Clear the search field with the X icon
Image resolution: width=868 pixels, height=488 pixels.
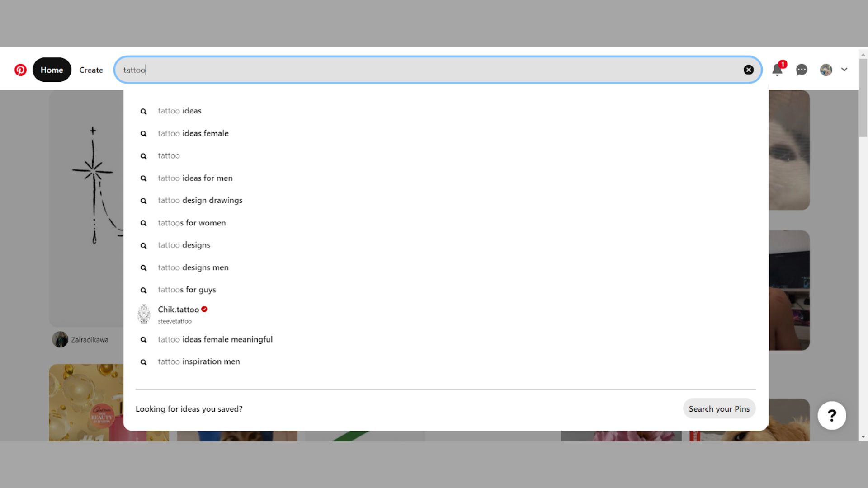tap(749, 70)
